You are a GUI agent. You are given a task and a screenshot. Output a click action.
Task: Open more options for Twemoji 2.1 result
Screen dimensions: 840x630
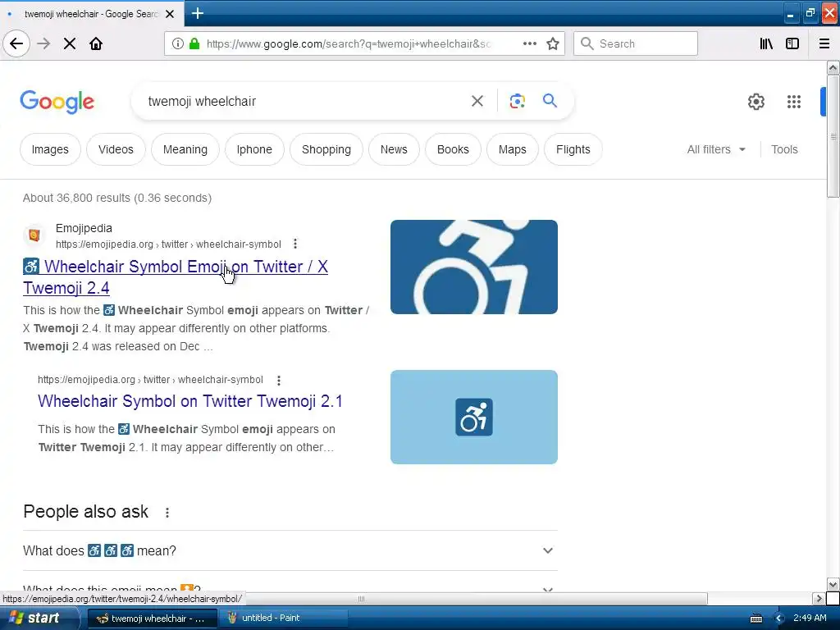[x=279, y=381]
